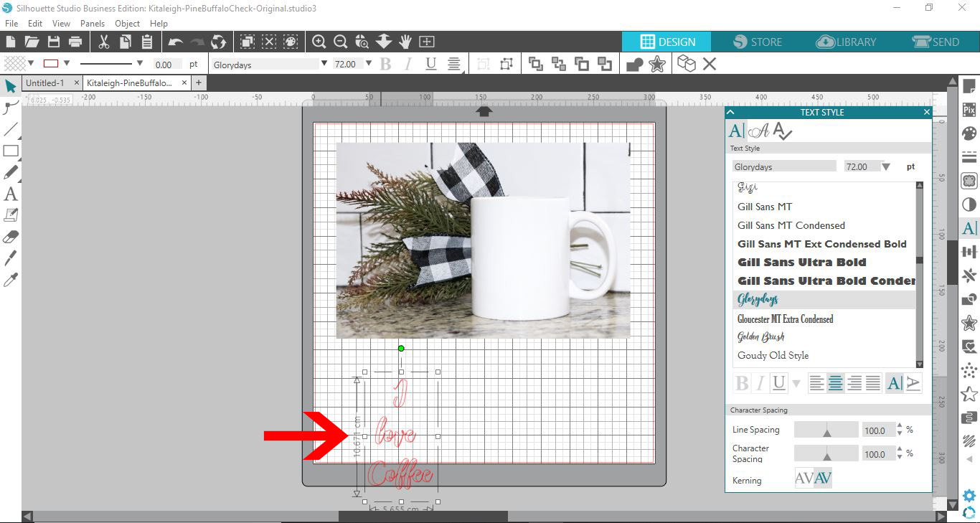Click the Bring to Front icon

point(536,65)
